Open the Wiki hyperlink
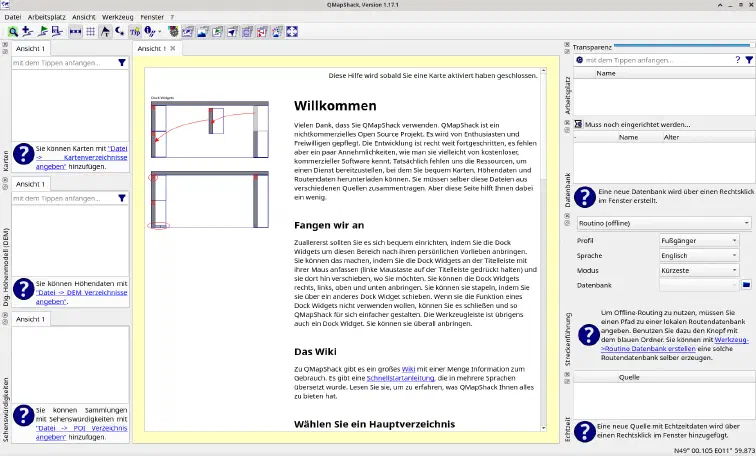The image size is (756, 456). pyautogui.click(x=408, y=369)
